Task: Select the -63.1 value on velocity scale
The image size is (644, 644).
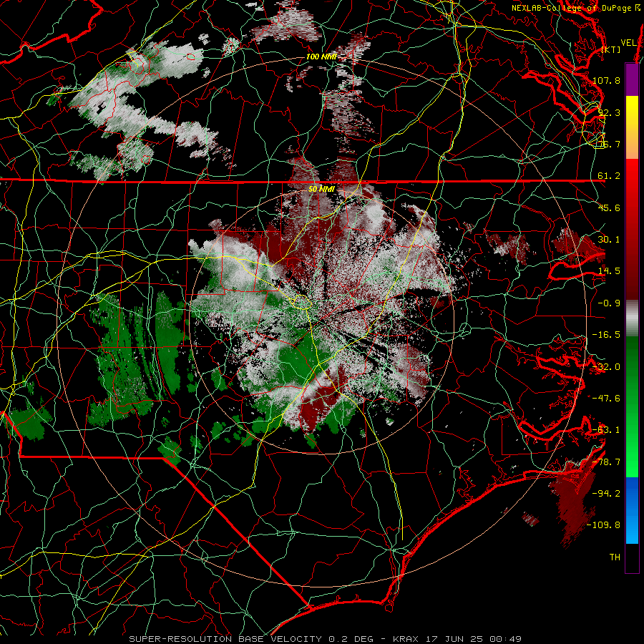Action: 606,430
